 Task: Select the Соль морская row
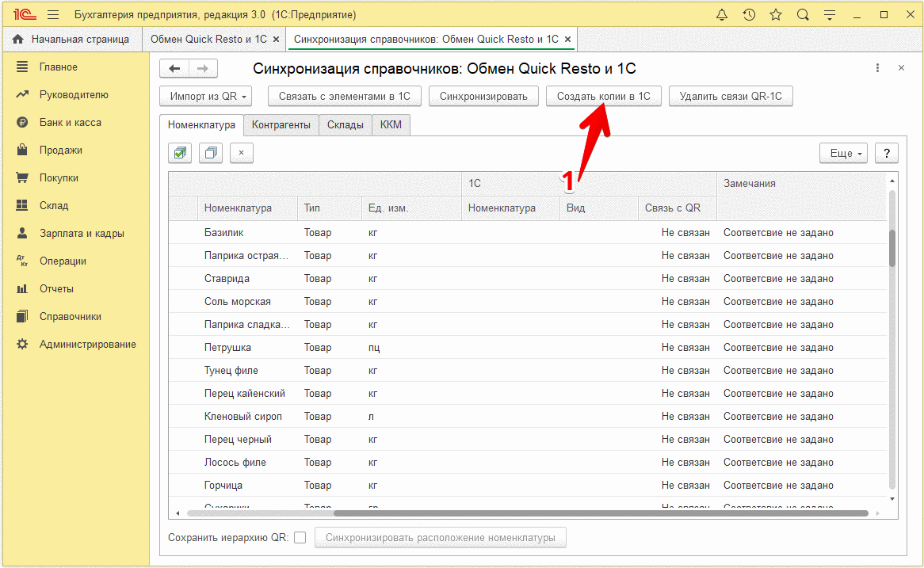click(x=528, y=302)
